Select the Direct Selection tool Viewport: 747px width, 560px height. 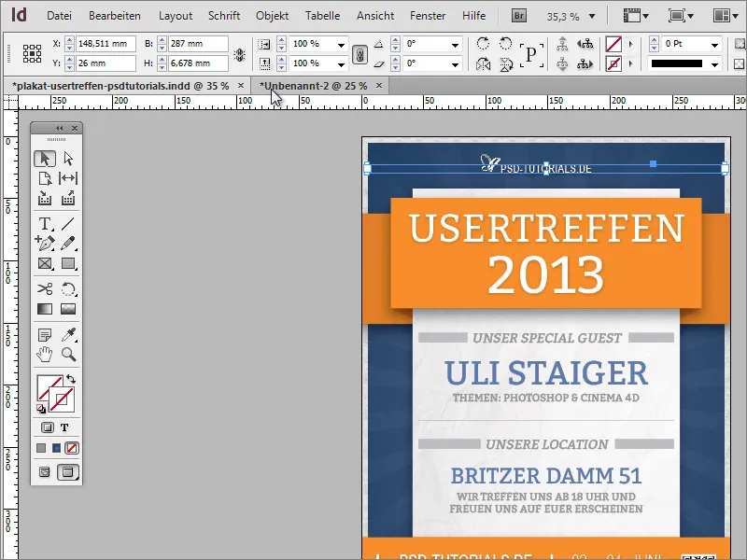[68, 159]
